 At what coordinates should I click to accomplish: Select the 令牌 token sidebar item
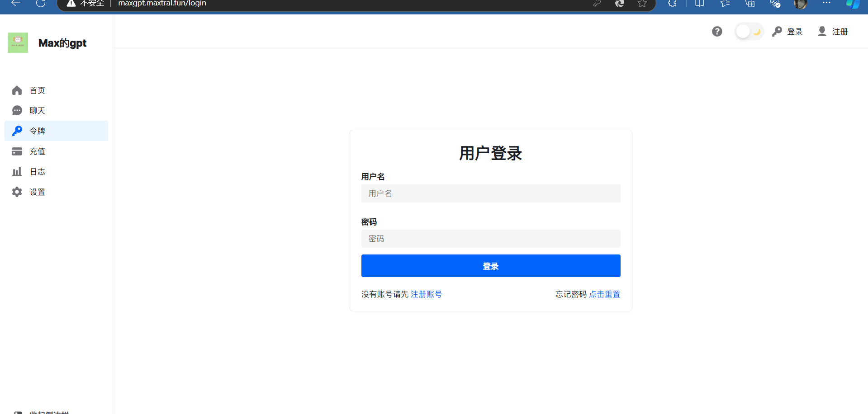click(x=56, y=131)
